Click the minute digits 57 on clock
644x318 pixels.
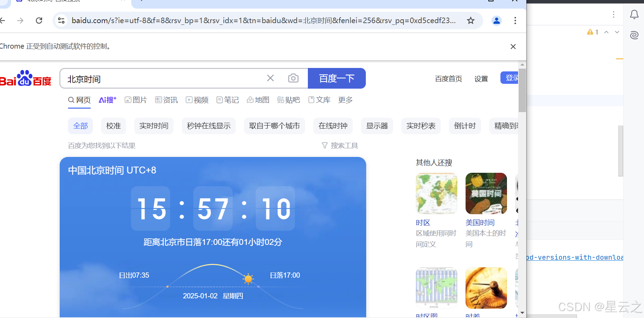[x=213, y=209]
